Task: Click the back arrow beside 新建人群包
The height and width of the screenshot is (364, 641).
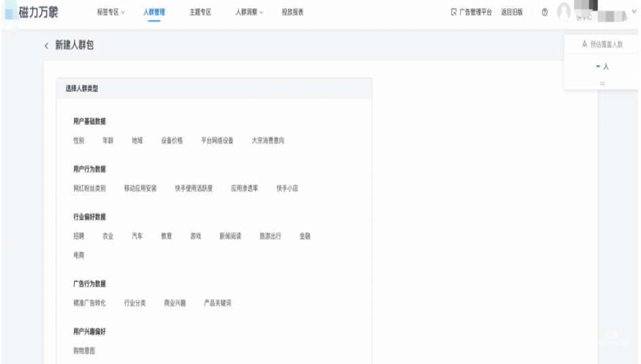Action: click(x=47, y=45)
